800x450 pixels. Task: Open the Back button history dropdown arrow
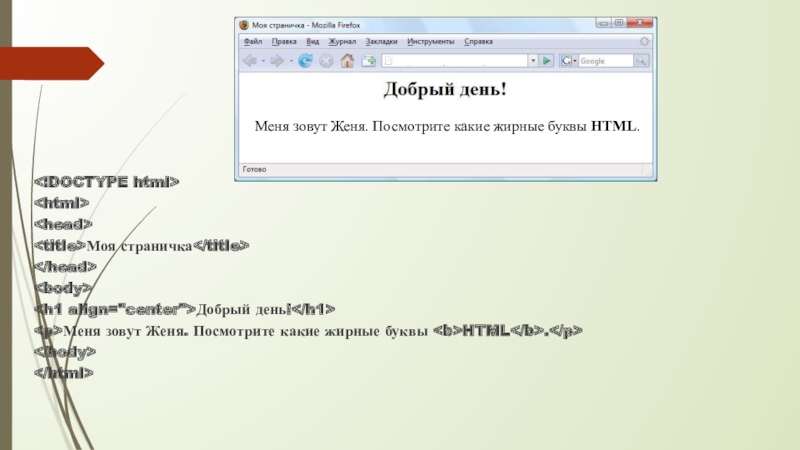click(x=263, y=61)
